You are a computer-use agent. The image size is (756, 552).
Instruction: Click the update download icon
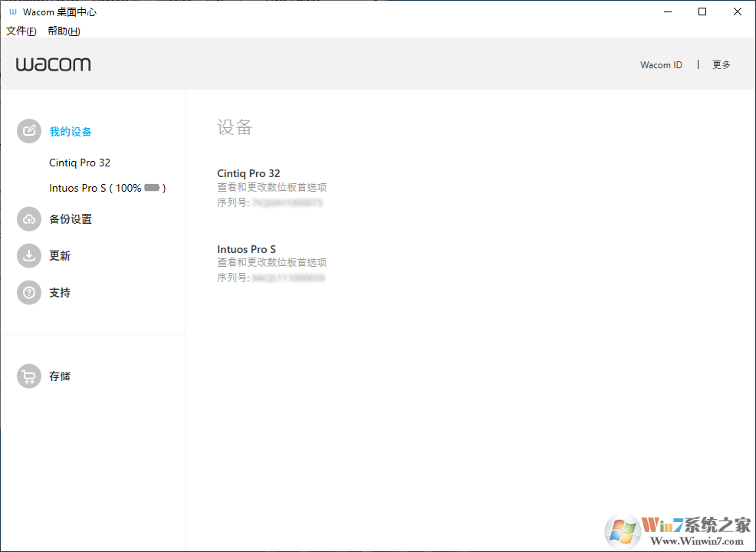click(29, 255)
